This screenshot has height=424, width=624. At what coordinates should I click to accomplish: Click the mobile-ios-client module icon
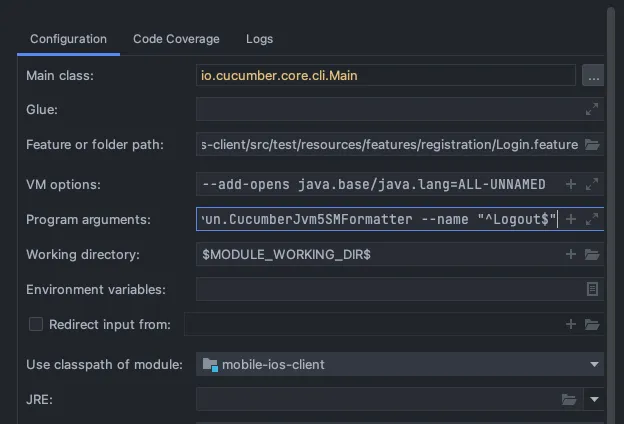(x=210, y=365)
